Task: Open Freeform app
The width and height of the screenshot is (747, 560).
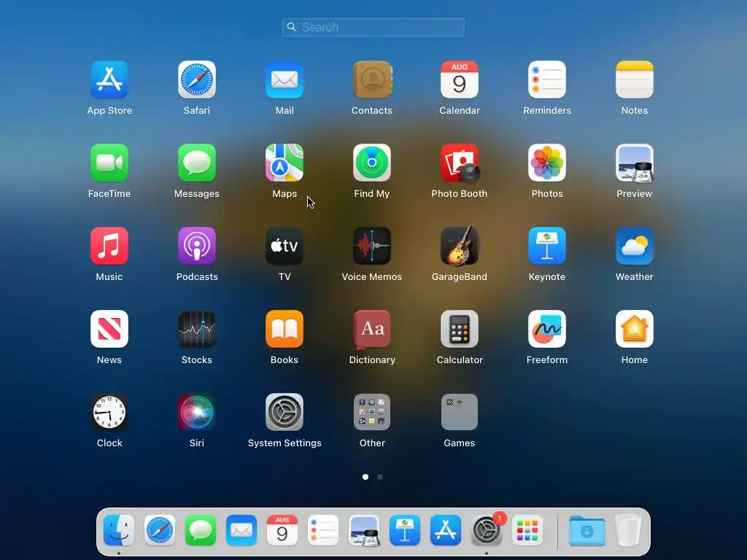Action: (x=547, y=329)
